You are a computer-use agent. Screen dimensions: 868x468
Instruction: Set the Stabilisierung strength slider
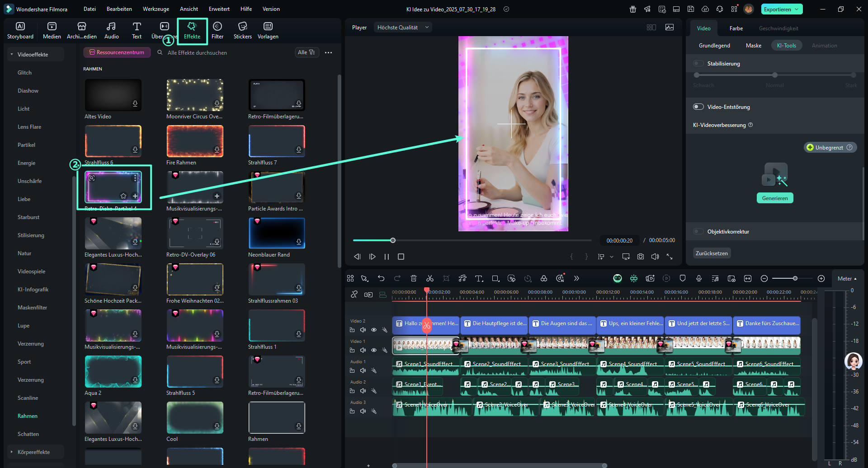(775, 75)
